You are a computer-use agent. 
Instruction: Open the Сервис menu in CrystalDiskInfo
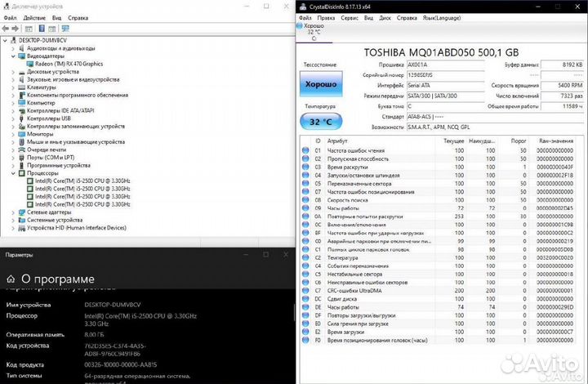click(x=350, y=18)
